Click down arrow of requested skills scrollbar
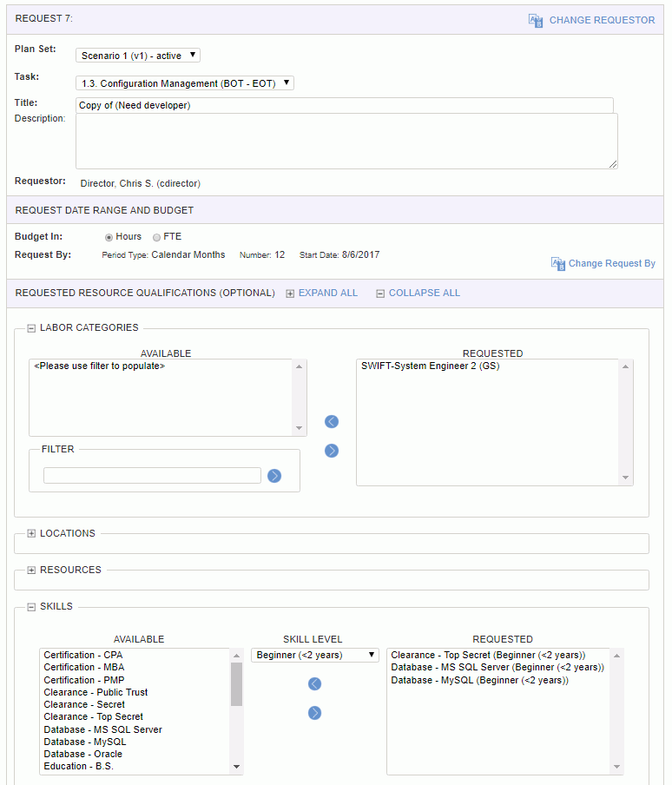 (616, 767)
